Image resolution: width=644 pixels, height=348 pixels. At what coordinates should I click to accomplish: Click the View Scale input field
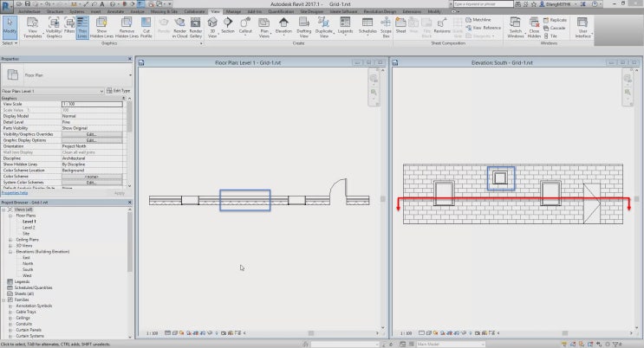[92, 104]
